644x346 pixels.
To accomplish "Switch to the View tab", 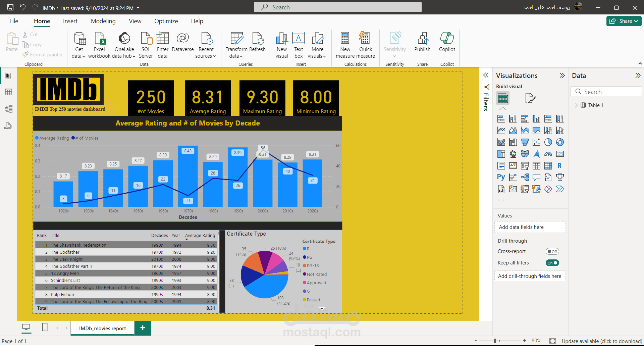I will (135, 21).
